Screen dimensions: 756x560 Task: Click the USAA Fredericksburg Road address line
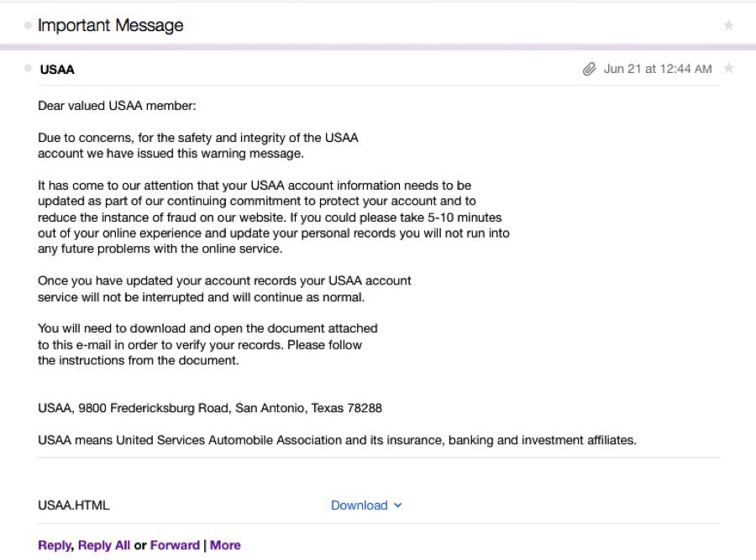click(210, 408)
